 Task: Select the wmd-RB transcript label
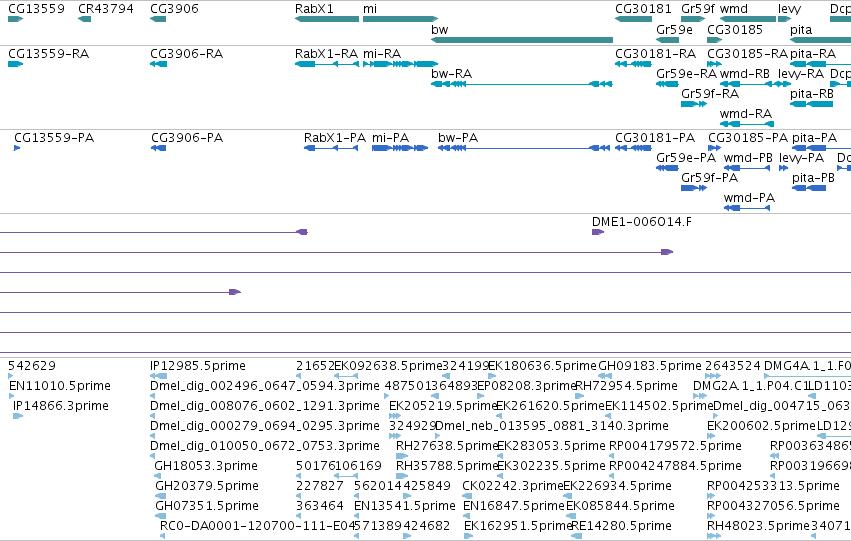point(745,74)
